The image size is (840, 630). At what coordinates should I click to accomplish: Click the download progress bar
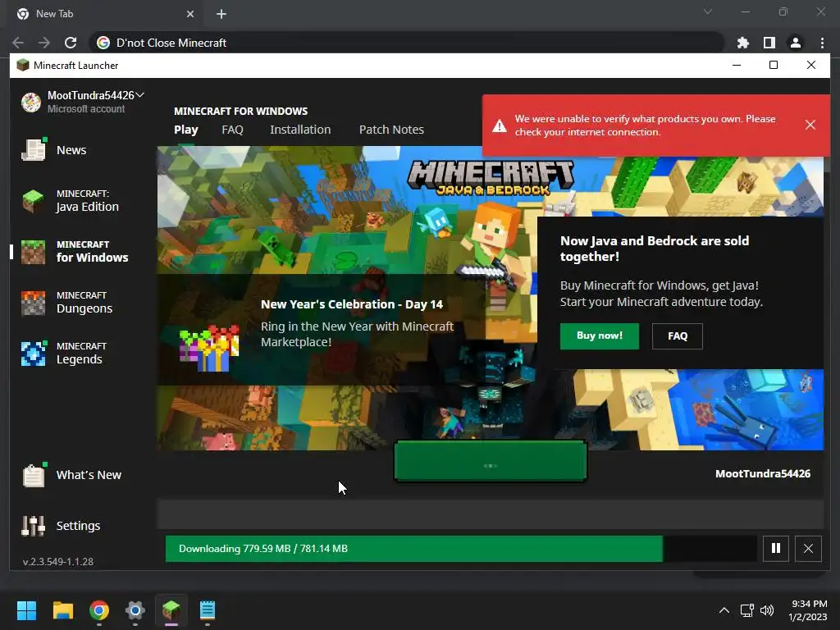pyautogui.click(x=461, y=549)
